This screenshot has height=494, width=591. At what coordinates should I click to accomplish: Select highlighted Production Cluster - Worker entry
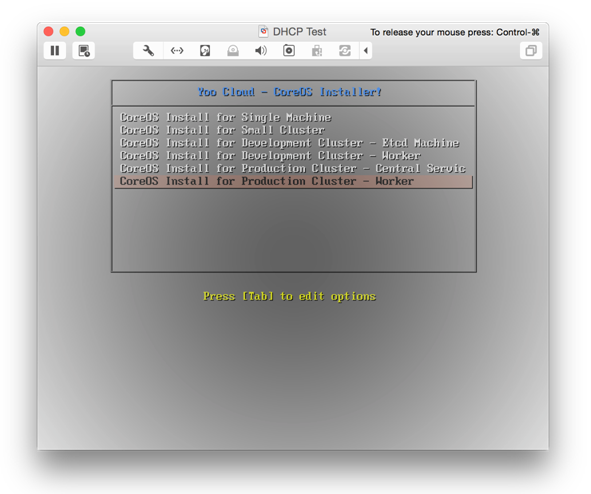point(294,181)
